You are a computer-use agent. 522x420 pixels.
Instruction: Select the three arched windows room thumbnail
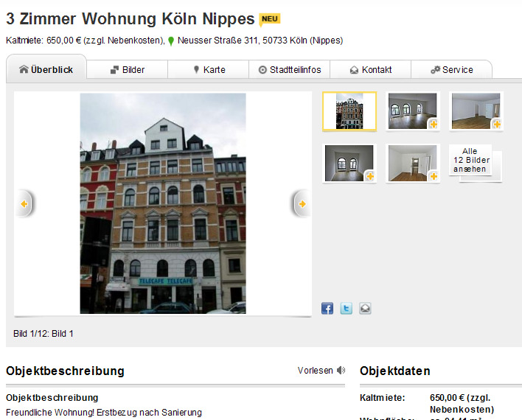tap(413, 111)
